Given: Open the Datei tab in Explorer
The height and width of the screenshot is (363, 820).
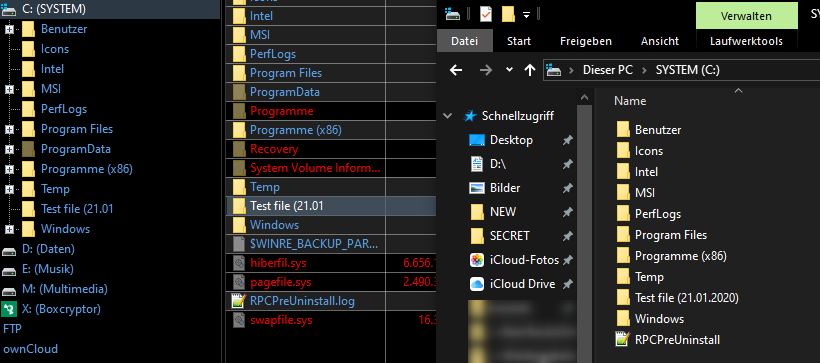Looking at the screenshot, I should pyautogui.click(x=464, y=41).
